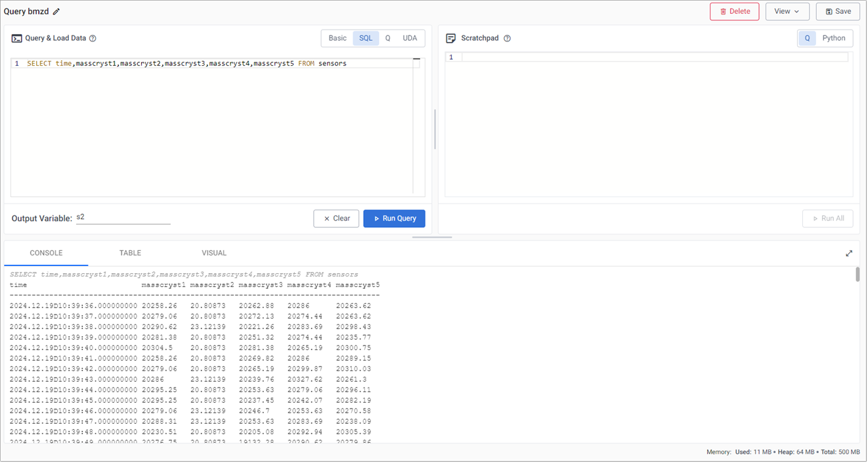Save the query
Image resolution: width=868 pixels, height=463 pixels.
click(838, 11)
